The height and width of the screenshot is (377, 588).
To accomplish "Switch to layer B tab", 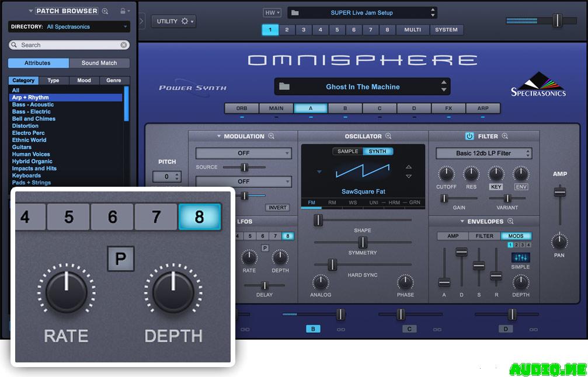I will click(345, 109).
